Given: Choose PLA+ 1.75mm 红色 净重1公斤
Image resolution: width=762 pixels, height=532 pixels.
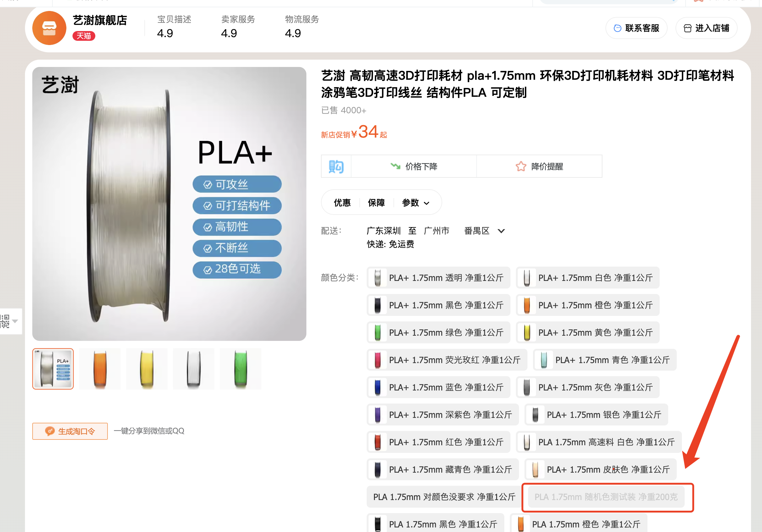Looking at the screenshot, I should point(439,442).
